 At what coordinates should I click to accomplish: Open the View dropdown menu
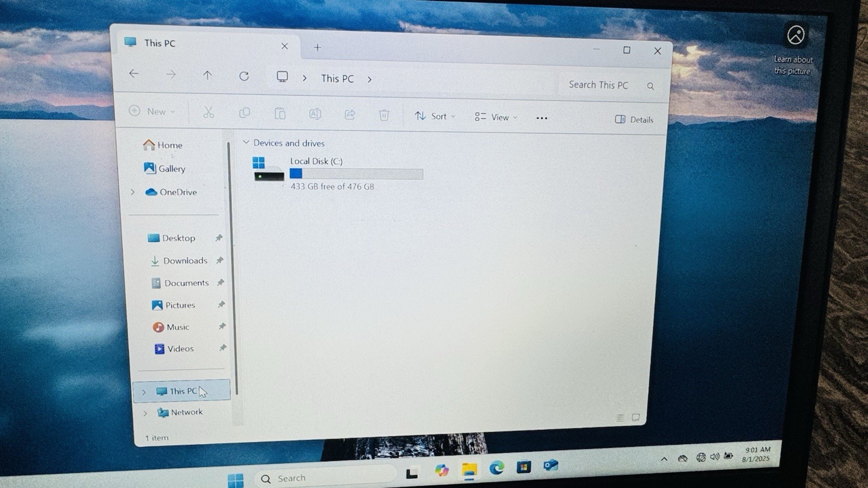(496, 117)
